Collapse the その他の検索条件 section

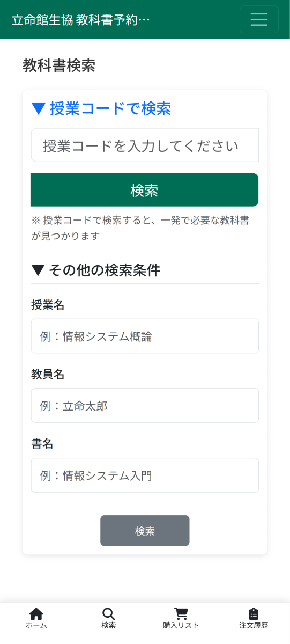click(96, 270)
